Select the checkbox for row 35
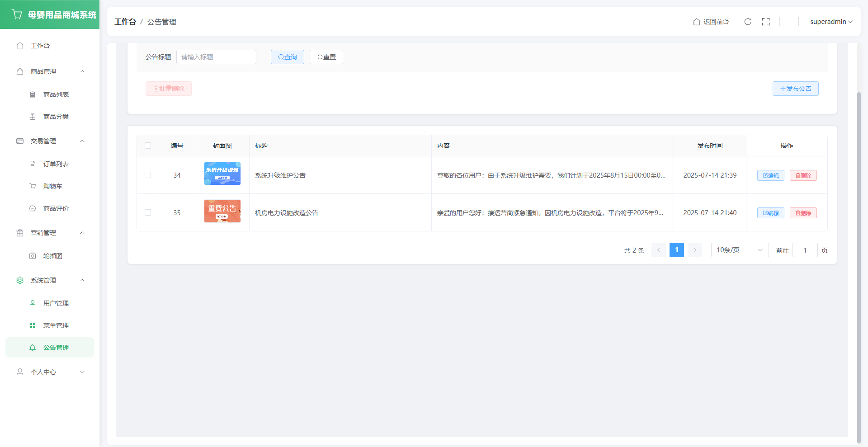Viewport: 868px width, 447px height. 148,212
